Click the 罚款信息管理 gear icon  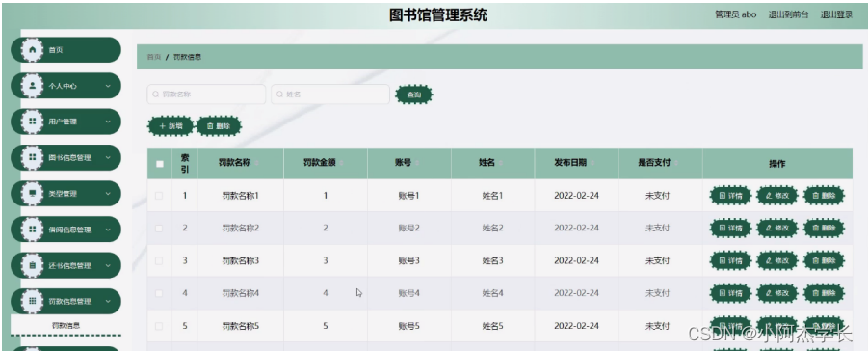32,301
